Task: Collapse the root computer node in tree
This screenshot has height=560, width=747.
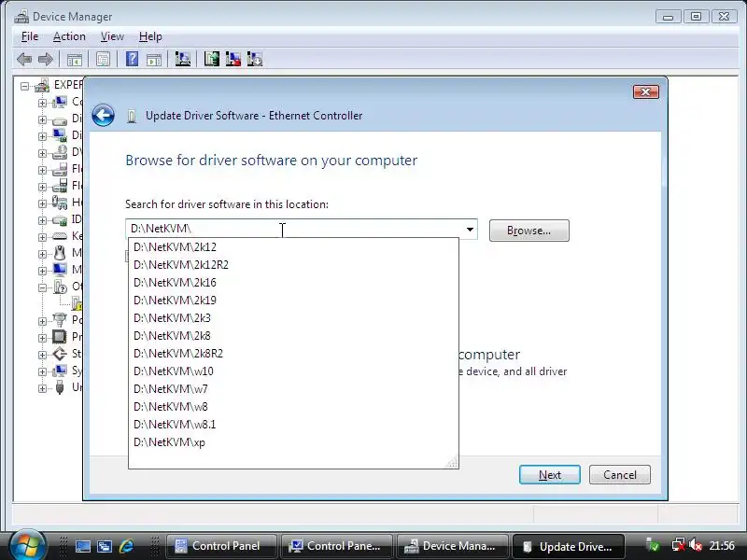Action: point(24,86)
